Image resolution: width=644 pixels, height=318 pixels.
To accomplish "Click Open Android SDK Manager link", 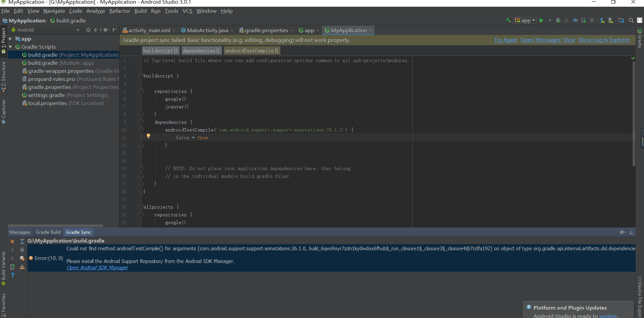I will (97, 268).
